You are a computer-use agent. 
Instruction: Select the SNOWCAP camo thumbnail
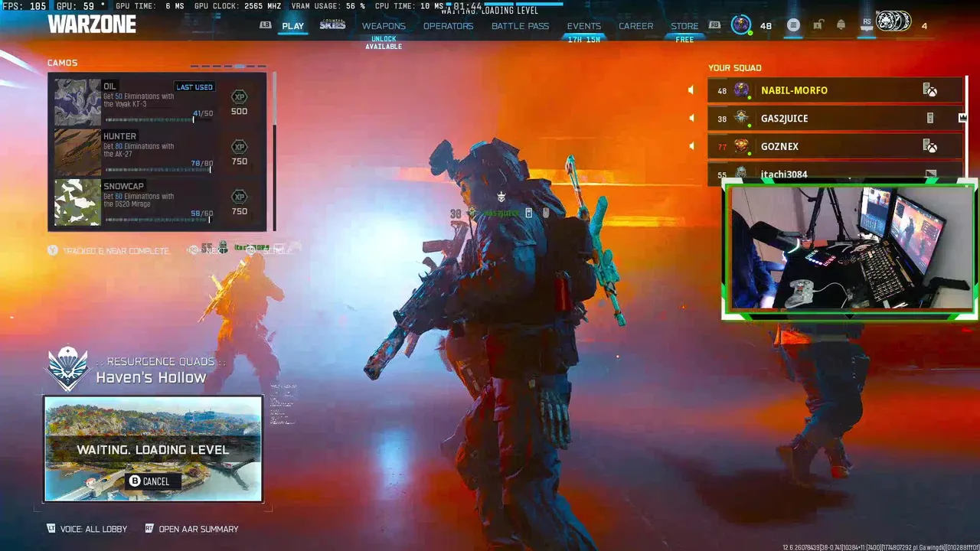(x=77, y=202)
